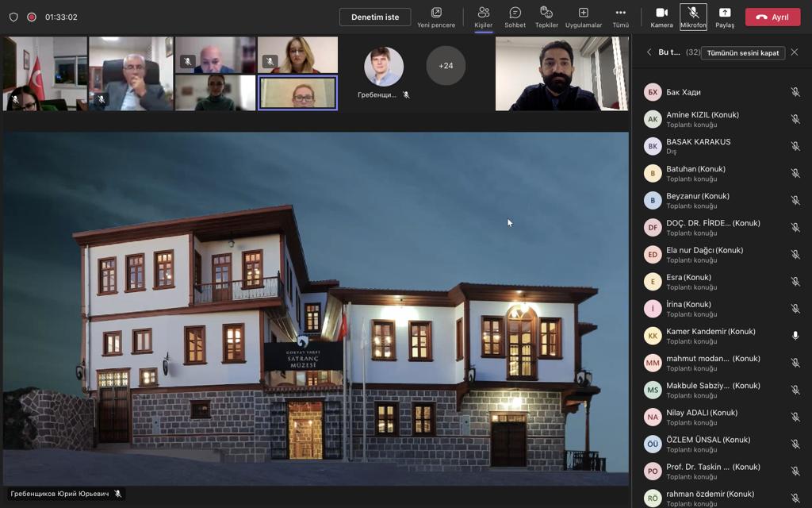Expand the +24 hidden participants

click(446, 66)
